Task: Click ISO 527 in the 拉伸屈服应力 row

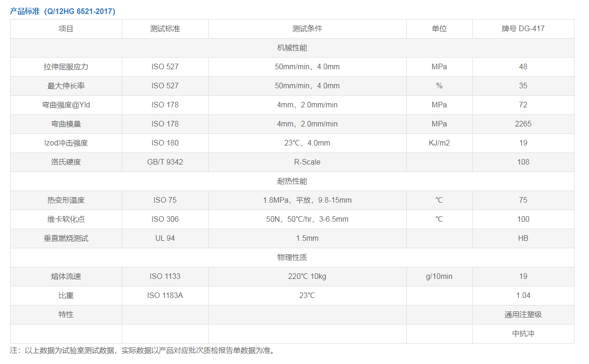Action: click(x=165, y=67)
